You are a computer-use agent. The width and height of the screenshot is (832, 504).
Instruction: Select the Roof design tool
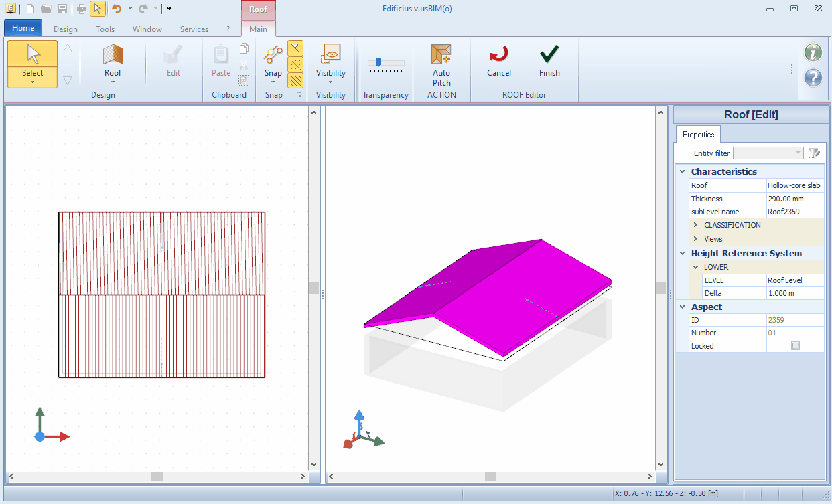113,56
